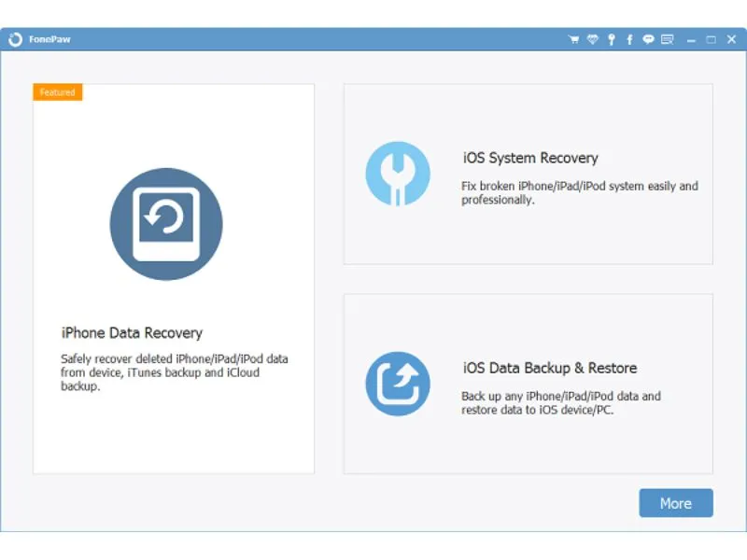Screen dimensions: 747x560
Task: Click the Facebook icon
Action: click(x=629, y=39)
